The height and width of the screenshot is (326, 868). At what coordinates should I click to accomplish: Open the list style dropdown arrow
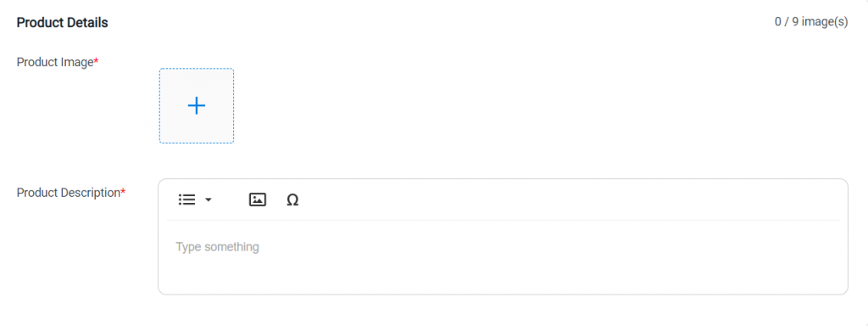point(209,200)
